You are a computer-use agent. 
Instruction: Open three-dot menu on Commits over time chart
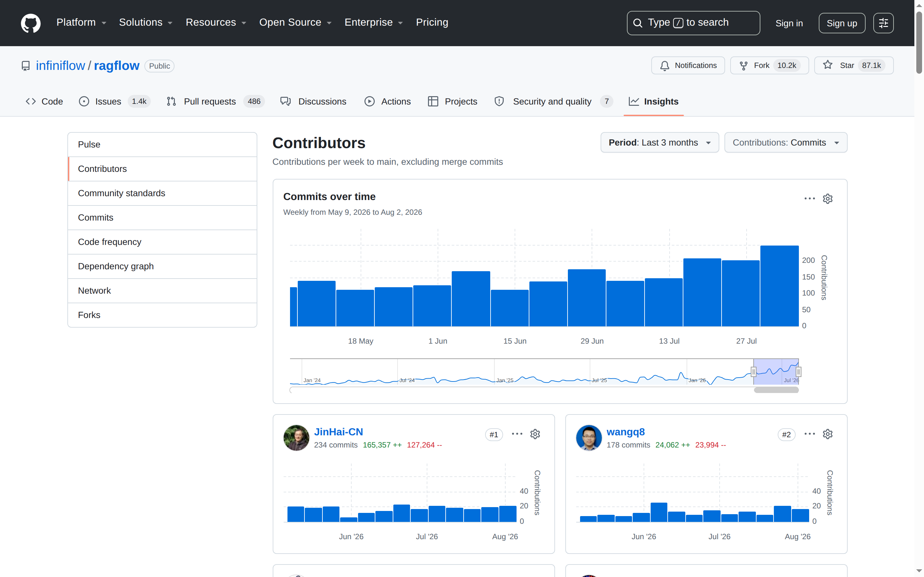coord(809,199)
